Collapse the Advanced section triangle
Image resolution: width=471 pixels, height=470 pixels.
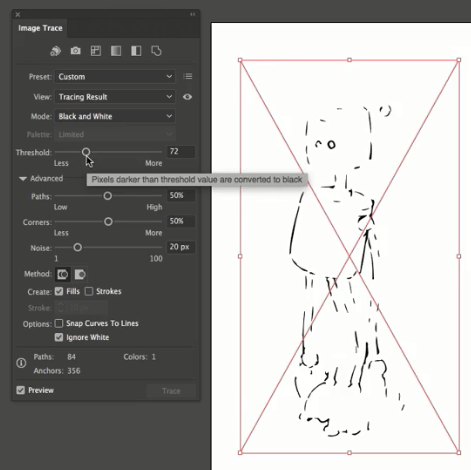coord(23,179)
